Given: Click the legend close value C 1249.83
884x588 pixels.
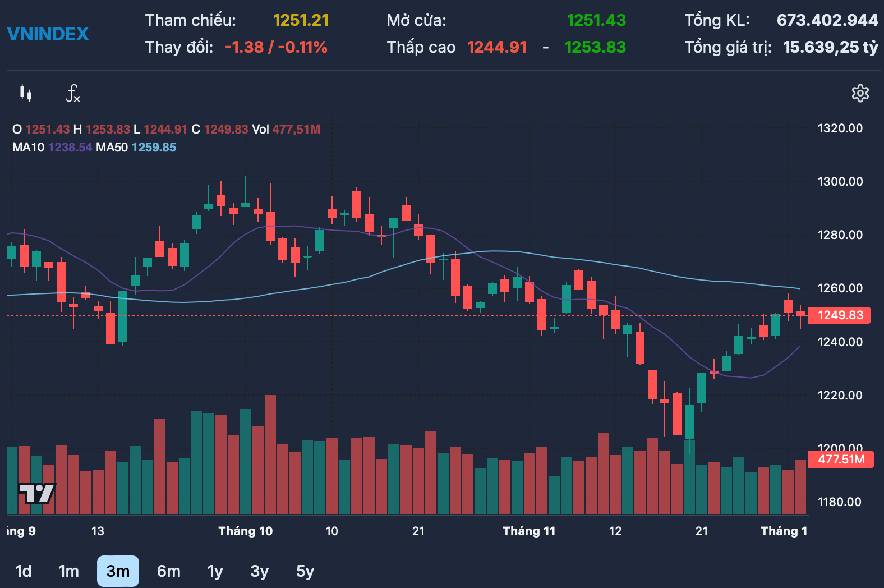Looking at the screenshot, I should point(220,129).
